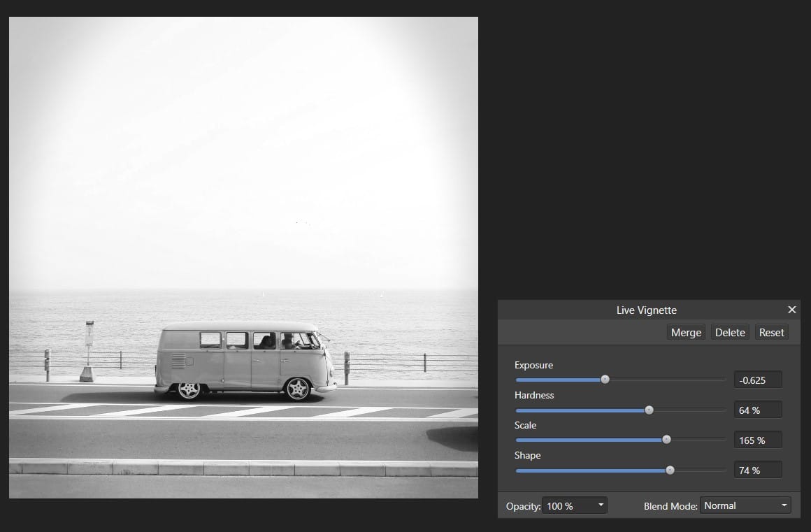The width and height of the screenshot is (811, 532).
Task: Select the Shape value field showing 74 %
Action: (x=758, y=469)
